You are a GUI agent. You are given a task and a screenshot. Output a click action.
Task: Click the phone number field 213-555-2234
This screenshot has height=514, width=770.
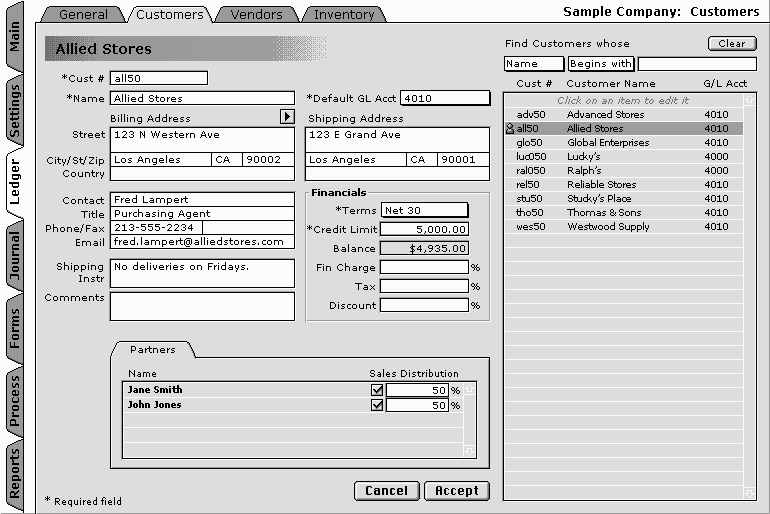(156, 227)
